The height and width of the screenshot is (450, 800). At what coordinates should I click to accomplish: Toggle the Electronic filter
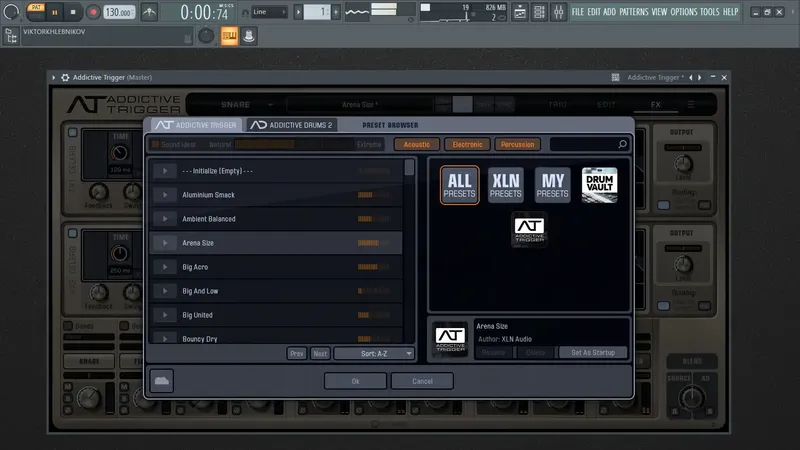[467, 144]
